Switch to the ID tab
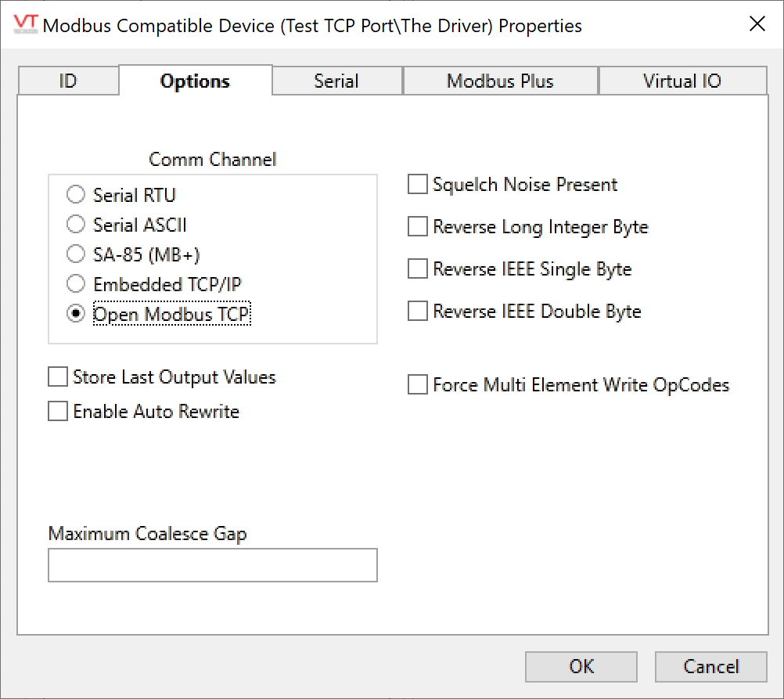The height and width of the screenshot is (699, 784). click(68, 81)
